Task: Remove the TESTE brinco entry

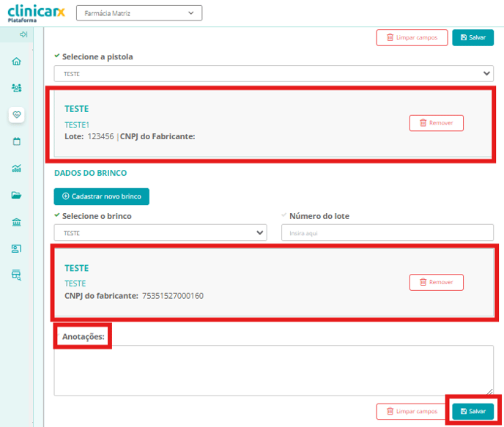Action: (x=436, y=282)
